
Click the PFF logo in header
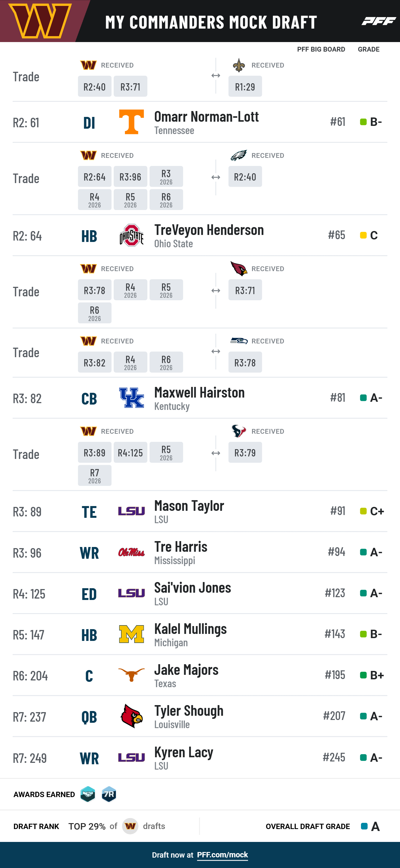click(378, 21)
